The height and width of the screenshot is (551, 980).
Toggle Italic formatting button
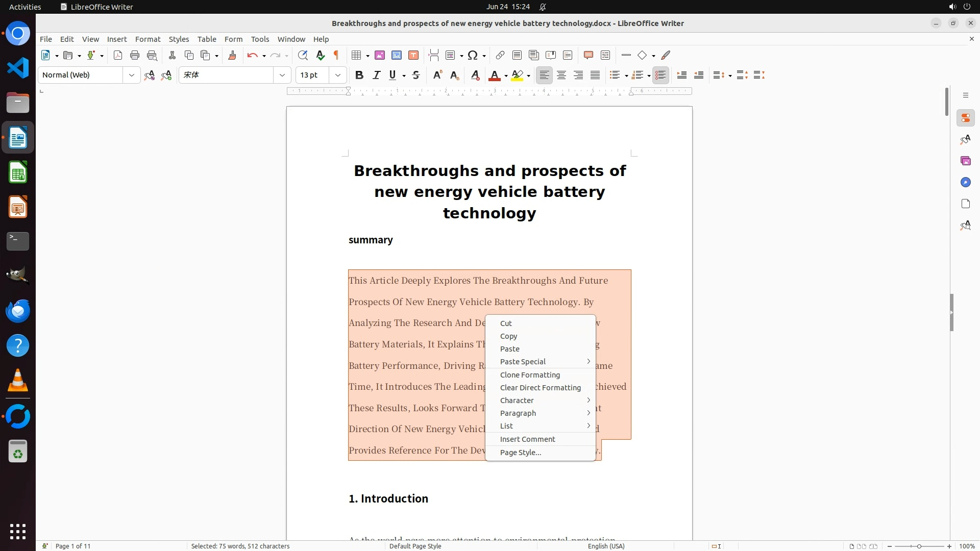[x=376, y=75]
